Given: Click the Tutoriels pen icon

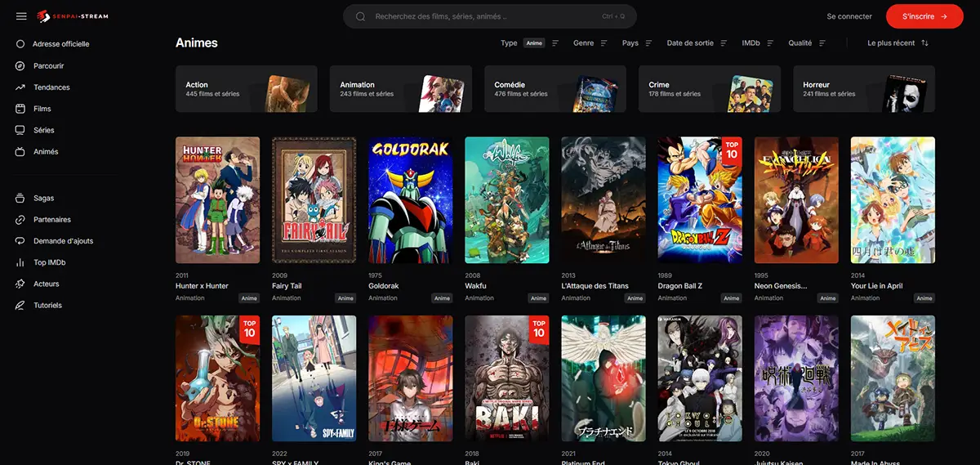Looking at the screenshot, I should click(x=20, y=306).
